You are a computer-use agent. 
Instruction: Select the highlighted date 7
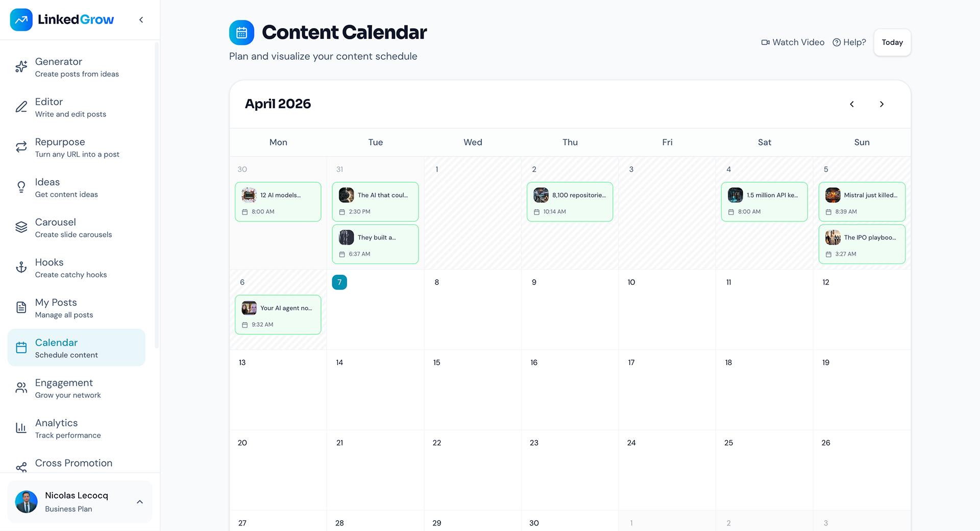pyautogui.click(x=339, y=282)
